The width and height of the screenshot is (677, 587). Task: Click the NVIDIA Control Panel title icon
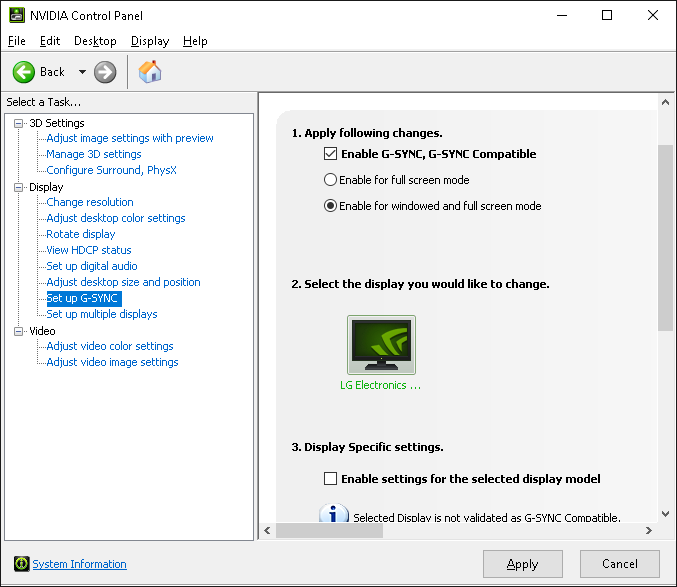point(17,16)
